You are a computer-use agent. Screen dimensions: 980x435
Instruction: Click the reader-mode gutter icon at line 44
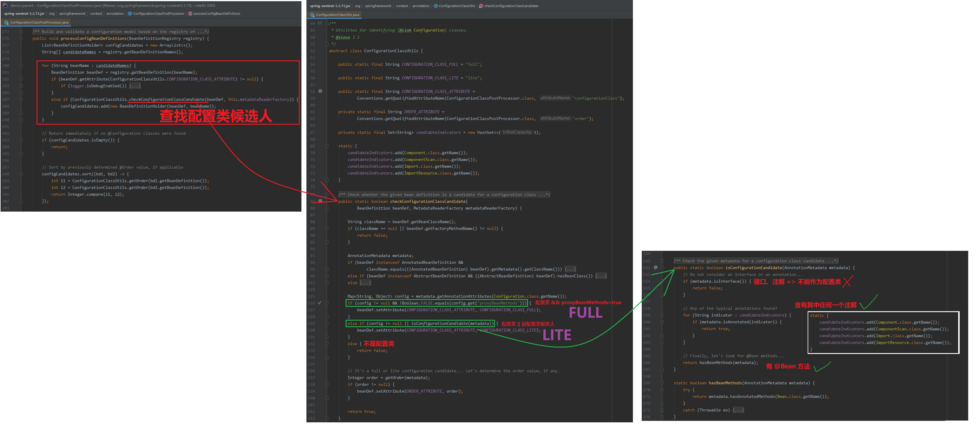tap(320, 23)
